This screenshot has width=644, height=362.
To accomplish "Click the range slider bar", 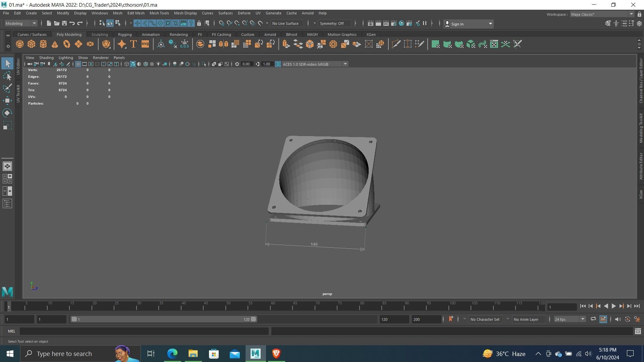I will click(x=164, y=319).
